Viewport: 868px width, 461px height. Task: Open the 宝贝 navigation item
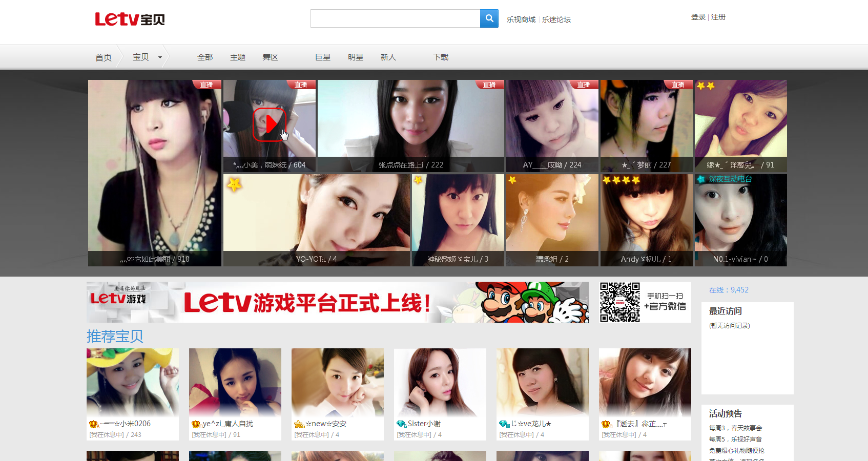[141, 57]
